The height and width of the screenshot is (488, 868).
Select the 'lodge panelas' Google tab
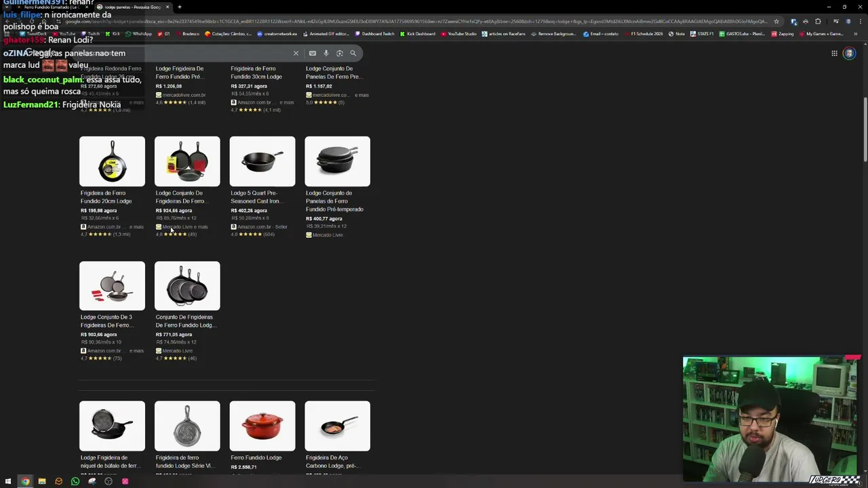point(132,7)
